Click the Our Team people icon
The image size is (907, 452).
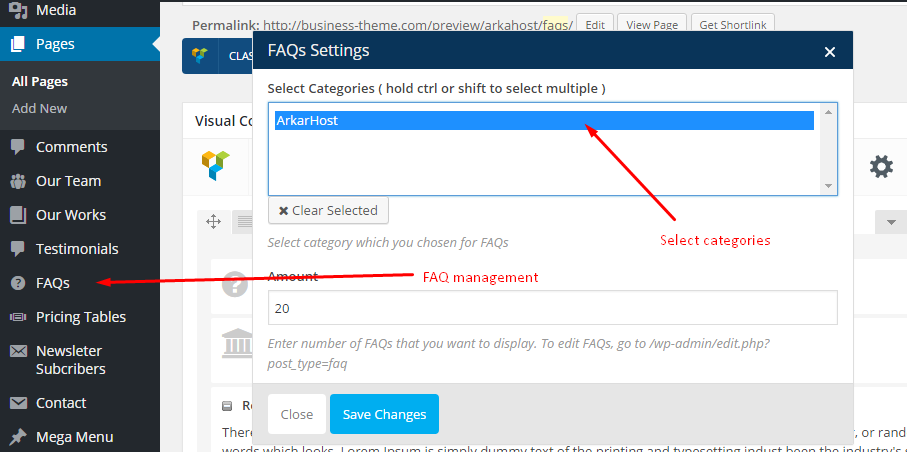[19, 181]
